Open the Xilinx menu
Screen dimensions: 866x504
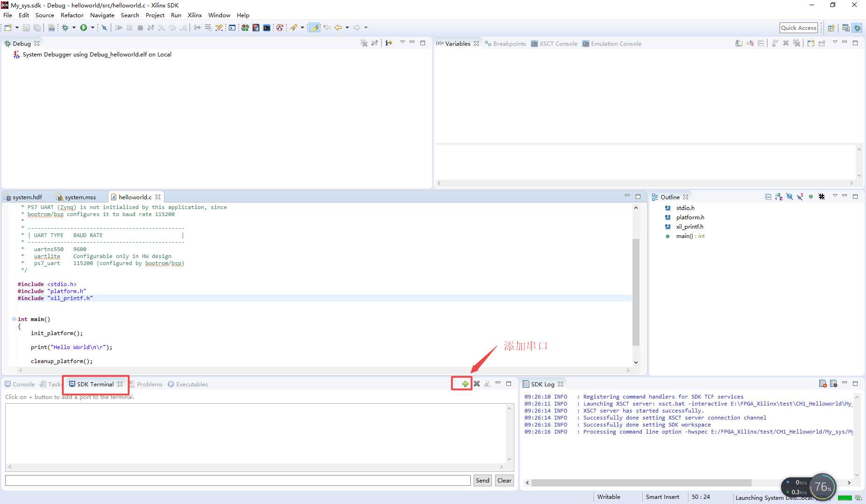[x=195, y=15]
